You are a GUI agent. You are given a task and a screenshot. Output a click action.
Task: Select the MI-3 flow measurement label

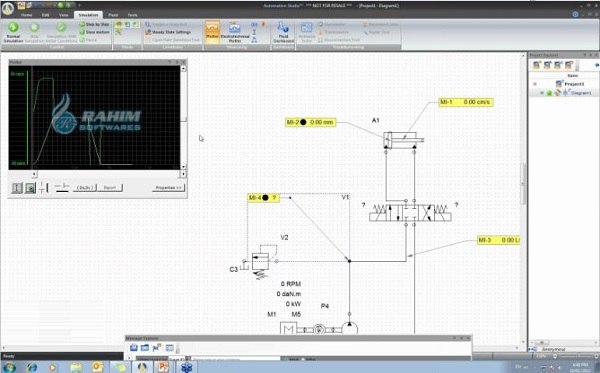coord(499,240)
